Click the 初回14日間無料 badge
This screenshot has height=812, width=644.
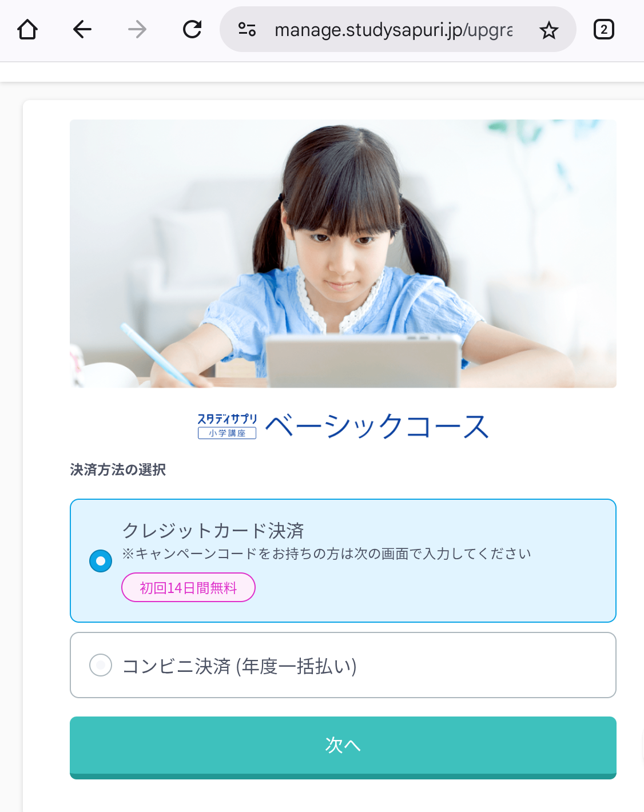(188, 587)
